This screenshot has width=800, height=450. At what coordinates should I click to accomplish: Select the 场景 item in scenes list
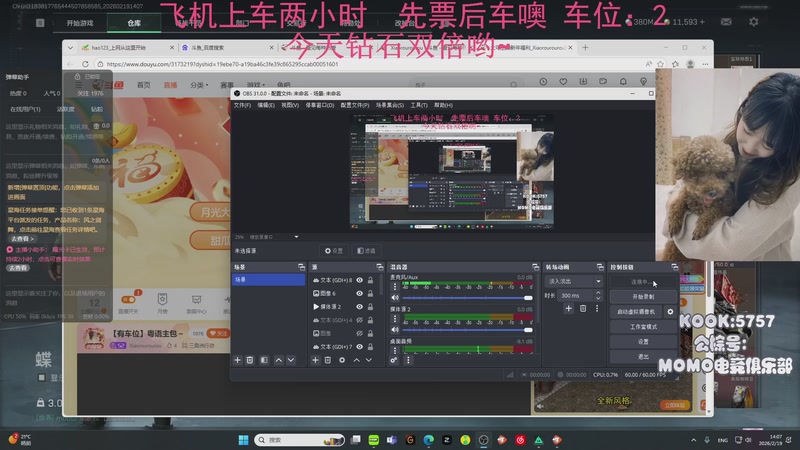pos(268,280)
